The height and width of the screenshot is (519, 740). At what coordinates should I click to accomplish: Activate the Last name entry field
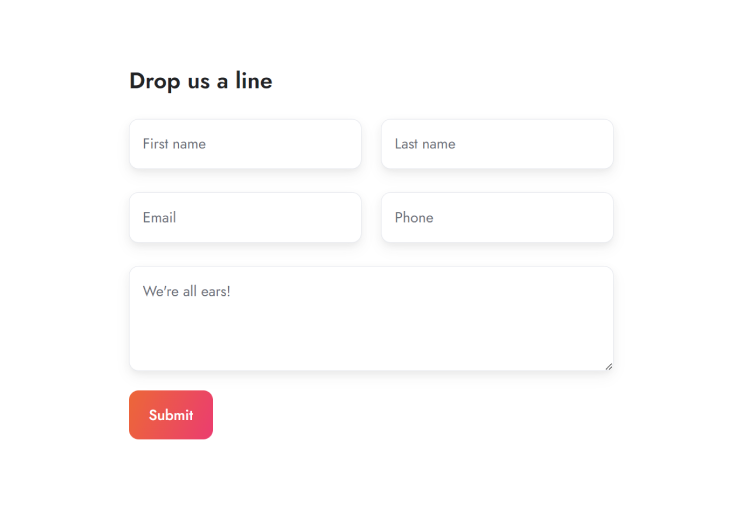pyautogui.click(x=497, y=144)
